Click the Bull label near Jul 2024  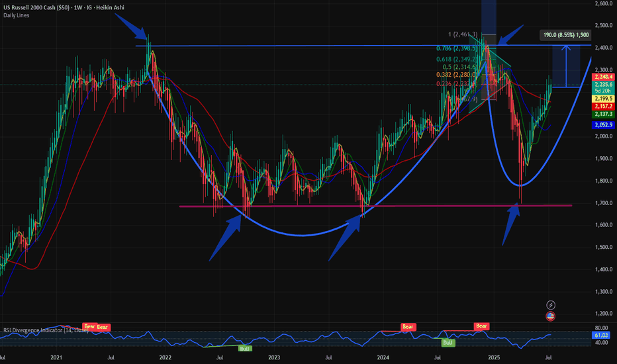448,343
